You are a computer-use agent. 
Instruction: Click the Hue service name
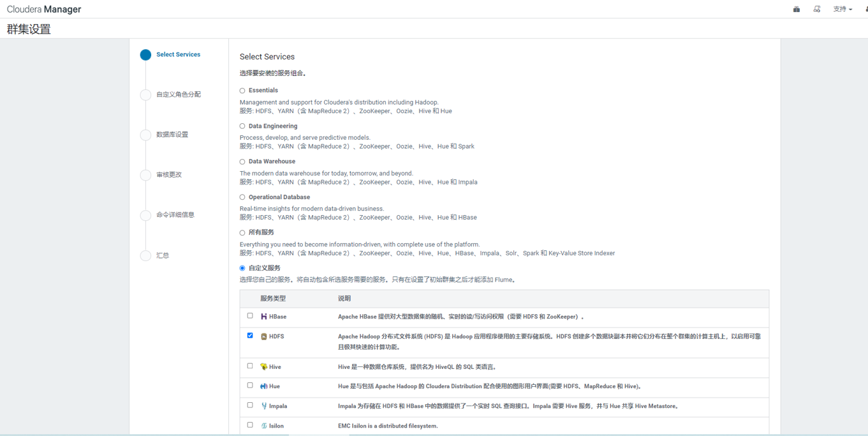274,386
